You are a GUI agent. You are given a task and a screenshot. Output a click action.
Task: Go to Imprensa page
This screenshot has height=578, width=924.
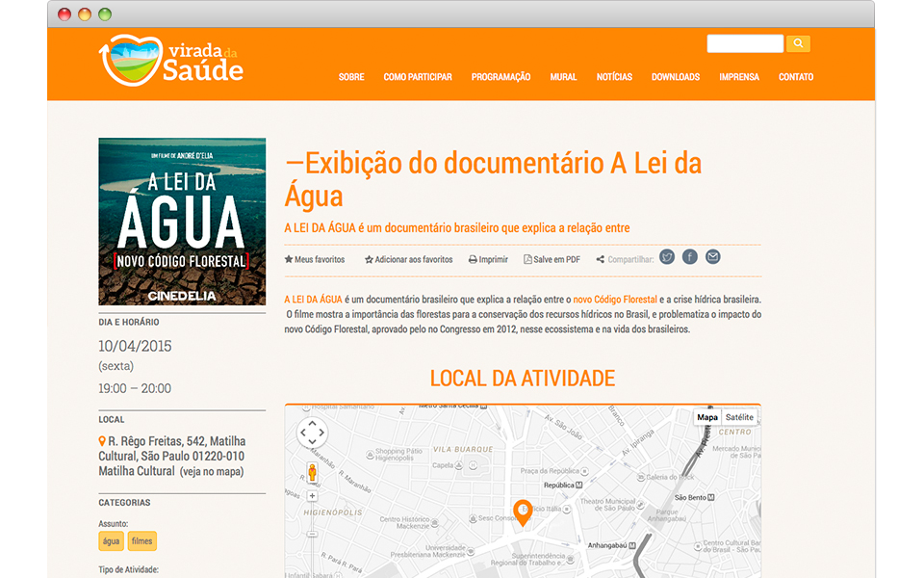pos(739,77)
